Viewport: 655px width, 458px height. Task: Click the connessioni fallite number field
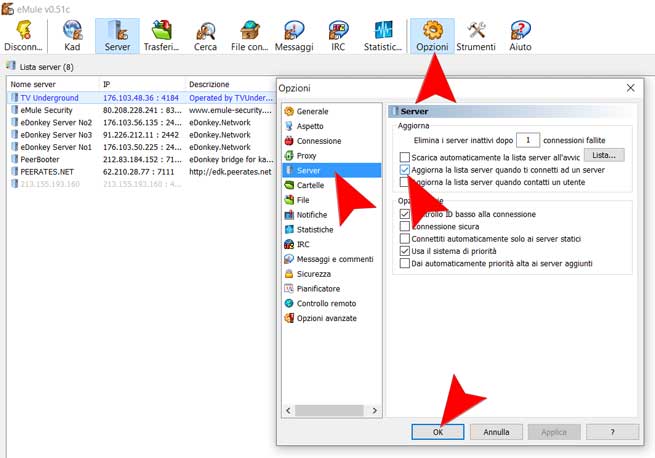click(x=528, y=140)
